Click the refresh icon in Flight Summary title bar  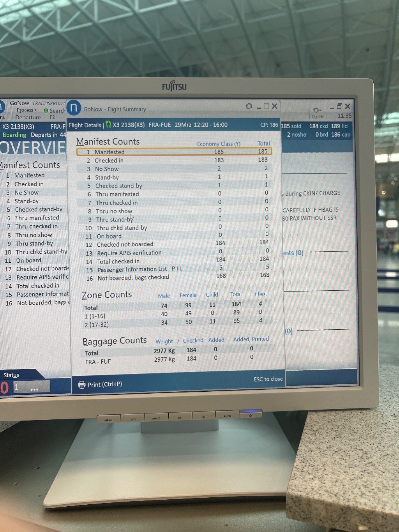pyautogui.click(x=249, y=106)
